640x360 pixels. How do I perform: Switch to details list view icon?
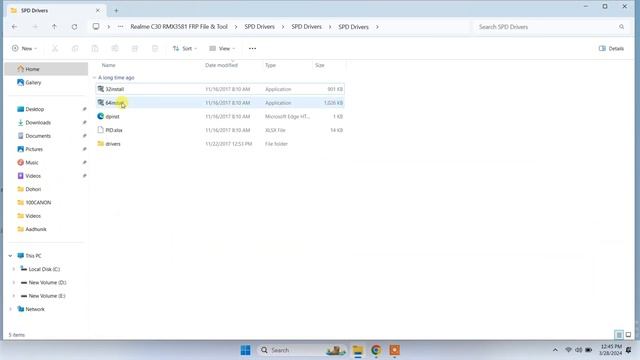click(619, 335)
